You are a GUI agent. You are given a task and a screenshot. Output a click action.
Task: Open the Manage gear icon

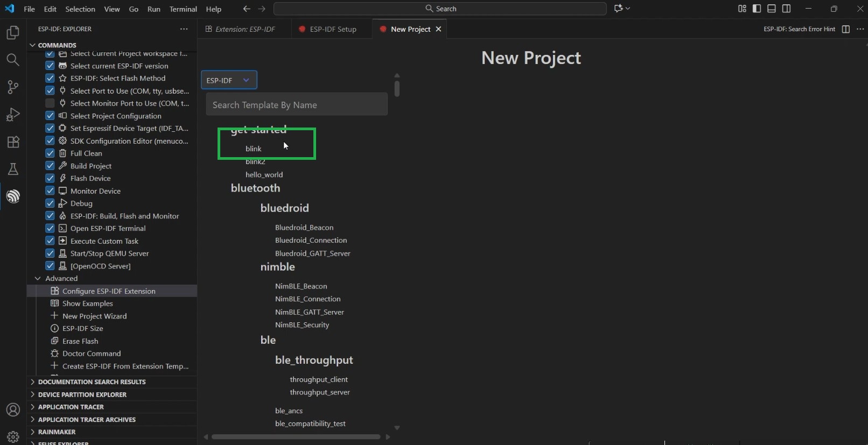(x=13, y=437)
